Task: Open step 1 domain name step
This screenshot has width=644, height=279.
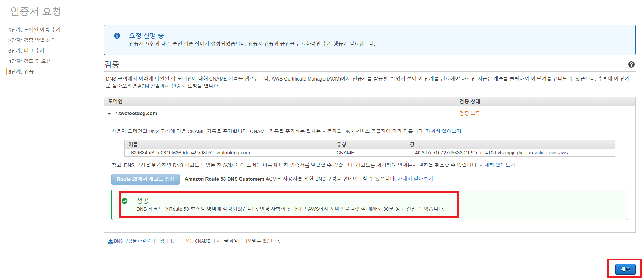Action: tap(34, 30)
